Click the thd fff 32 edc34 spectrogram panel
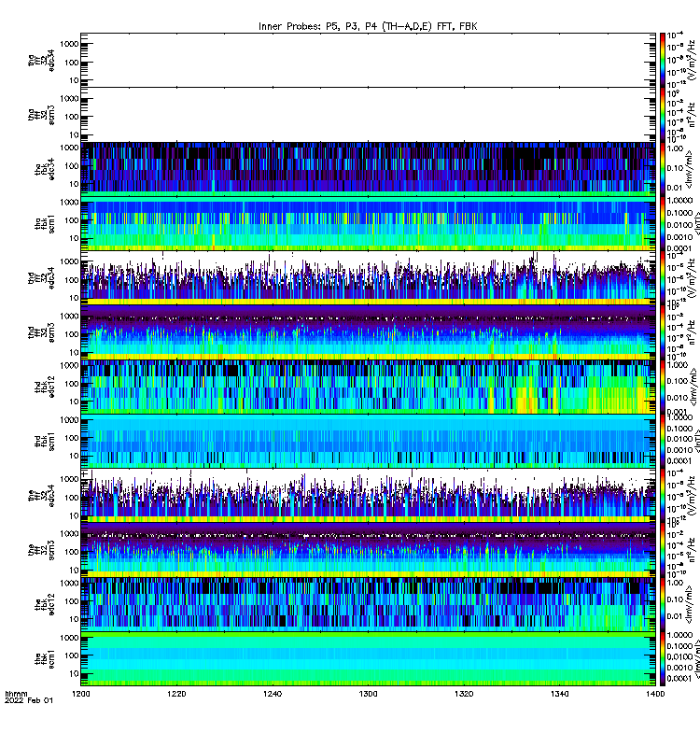The image size is (700, 747). (x=368, y=278)
